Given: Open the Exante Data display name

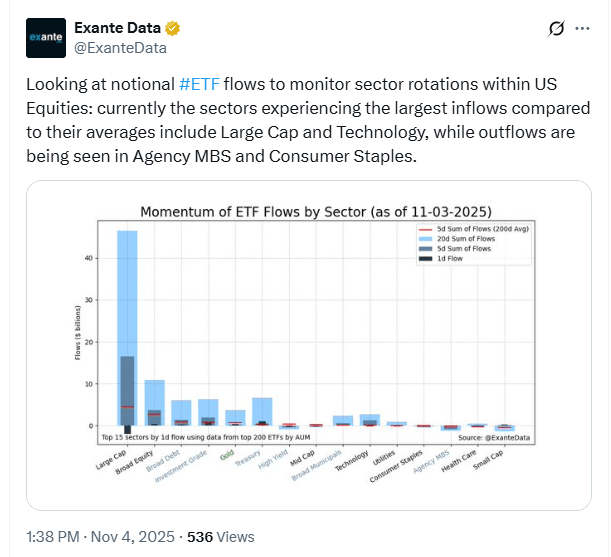Looking at the screenshot, I should (118, 27).
